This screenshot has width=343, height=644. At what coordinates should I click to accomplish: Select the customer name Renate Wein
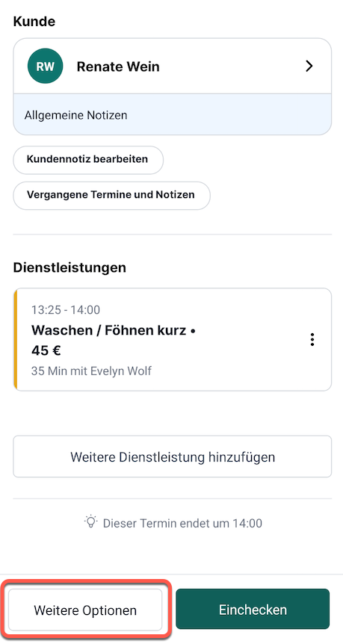coord(118,66)
